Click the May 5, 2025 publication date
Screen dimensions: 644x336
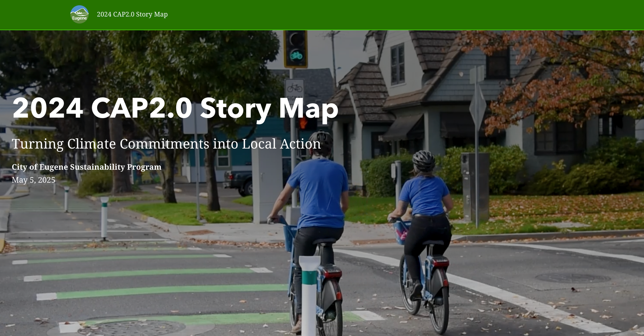(33, 180)
